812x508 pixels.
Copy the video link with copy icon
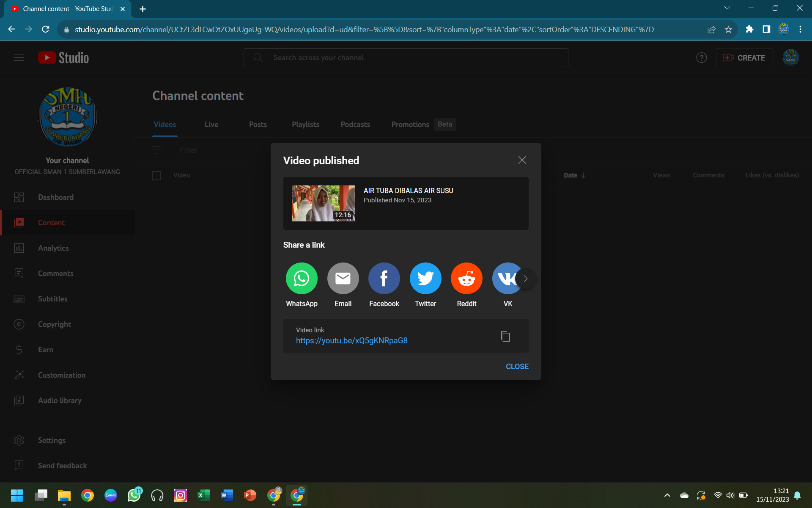pyautogui.click(x=505, y=337)
